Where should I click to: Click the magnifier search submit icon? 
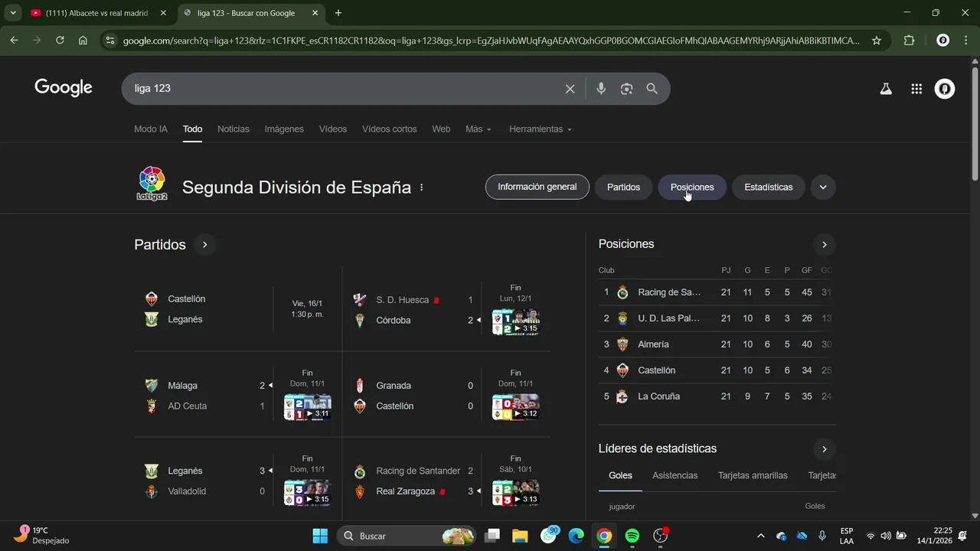(652, 89)
